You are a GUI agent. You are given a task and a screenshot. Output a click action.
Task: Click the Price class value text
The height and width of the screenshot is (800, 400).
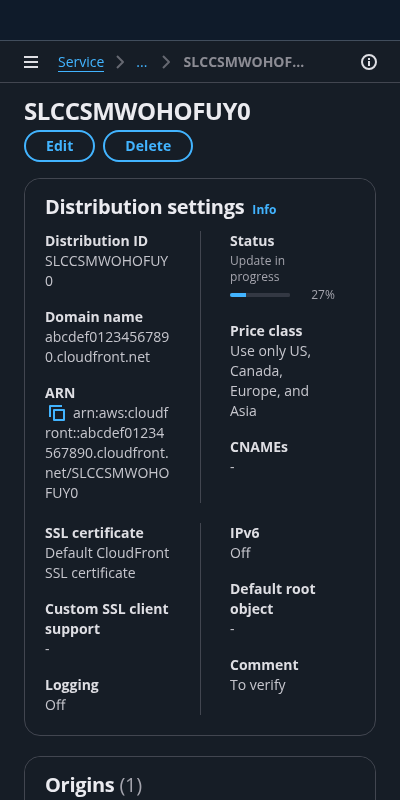(x=270, y=381)
